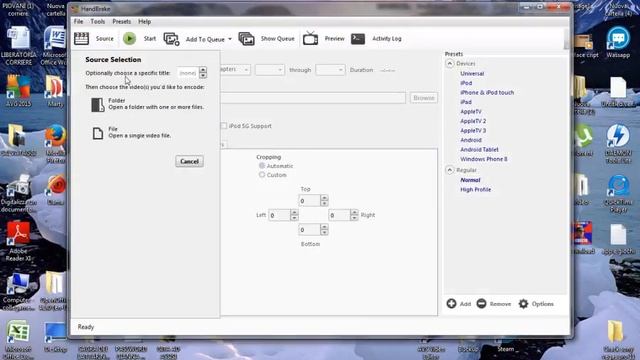Screen dimensions: 640x360
Task: Open the Help menu
Action: coord(144,22)
